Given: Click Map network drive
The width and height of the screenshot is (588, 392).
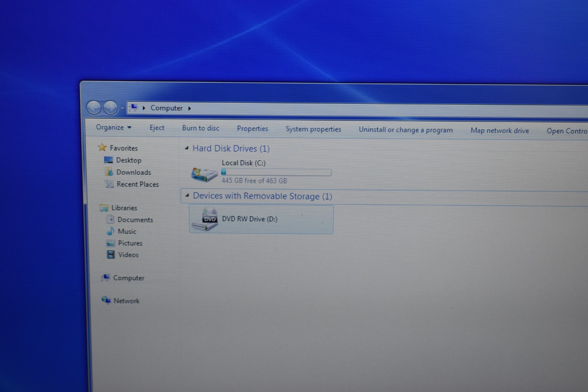Looking at the screenshot, I should click(x=500, y=131).
